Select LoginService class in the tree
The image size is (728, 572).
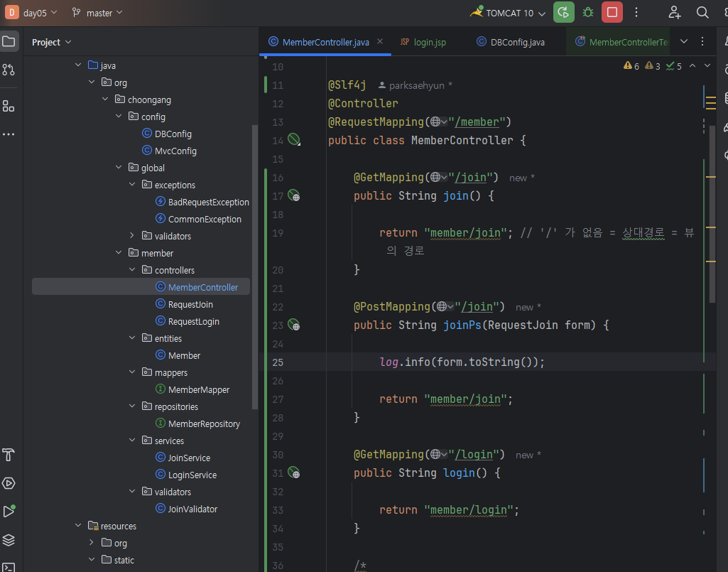coord(192,475)
